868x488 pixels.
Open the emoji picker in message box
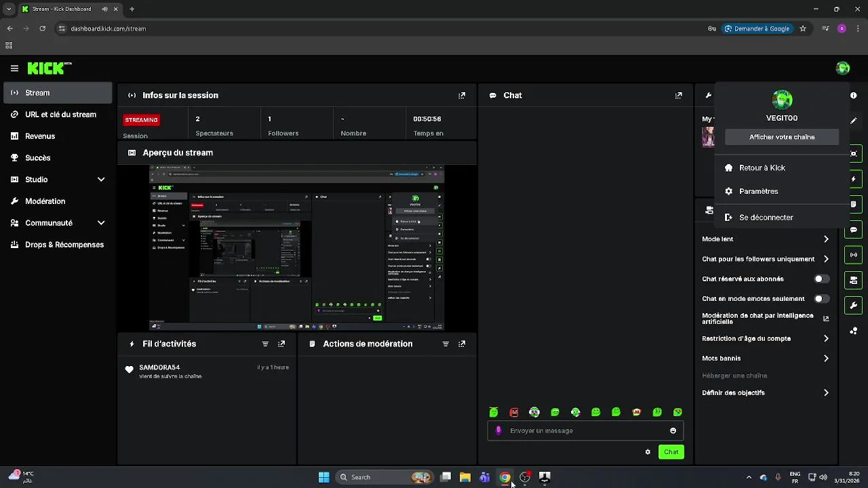(673, 430)
